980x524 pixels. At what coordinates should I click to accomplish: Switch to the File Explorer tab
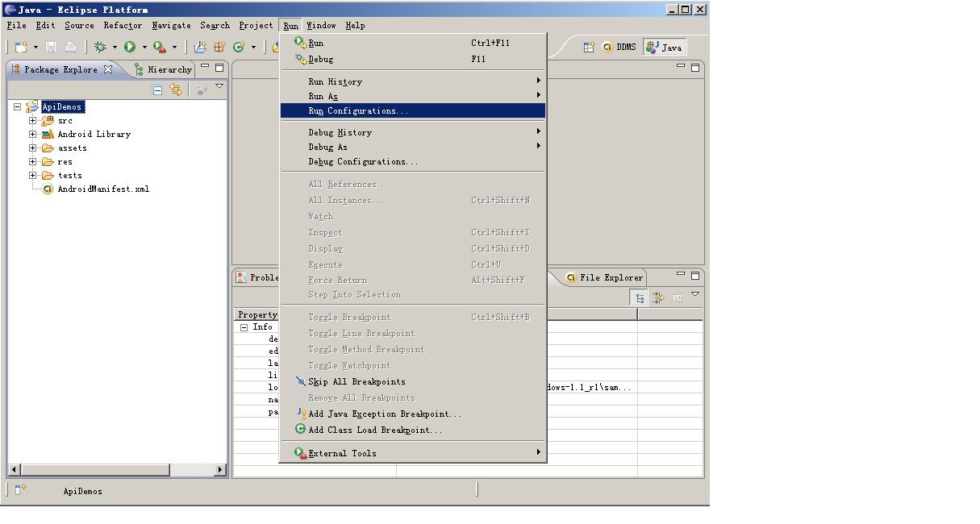(x=604, y=277)
